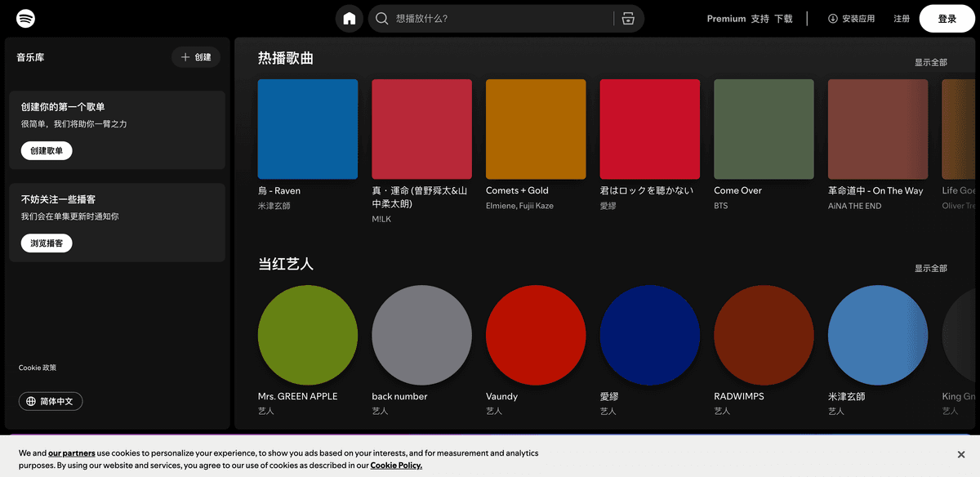Open back number artist circle
This screenshot has width=980, height=477.
[421, 335]
